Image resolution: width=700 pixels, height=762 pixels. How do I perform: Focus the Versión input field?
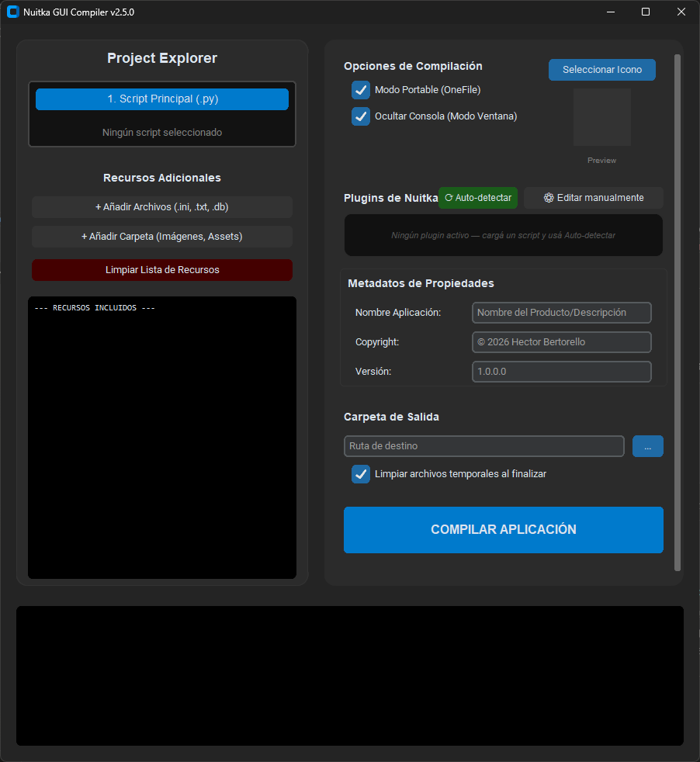click(x=561, y=372)
